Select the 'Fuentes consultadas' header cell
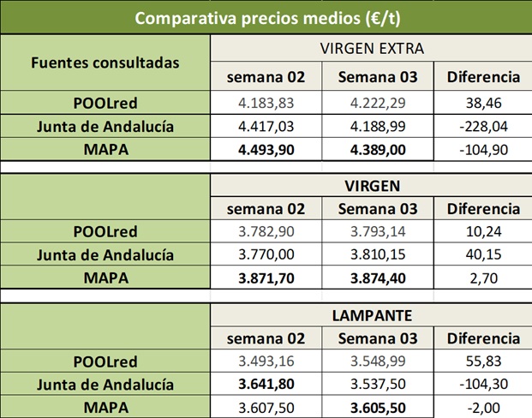 pos(105,63)
